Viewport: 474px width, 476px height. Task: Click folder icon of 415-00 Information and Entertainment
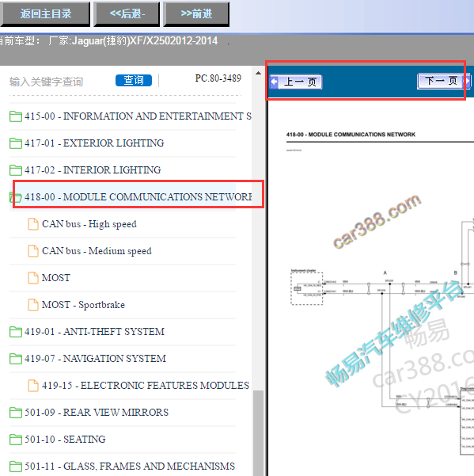[16, 116]
